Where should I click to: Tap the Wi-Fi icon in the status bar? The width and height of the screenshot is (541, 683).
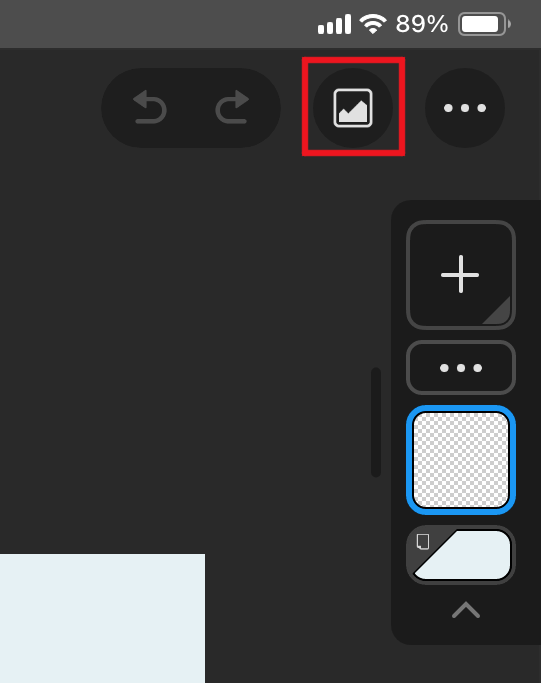[373, 24]
